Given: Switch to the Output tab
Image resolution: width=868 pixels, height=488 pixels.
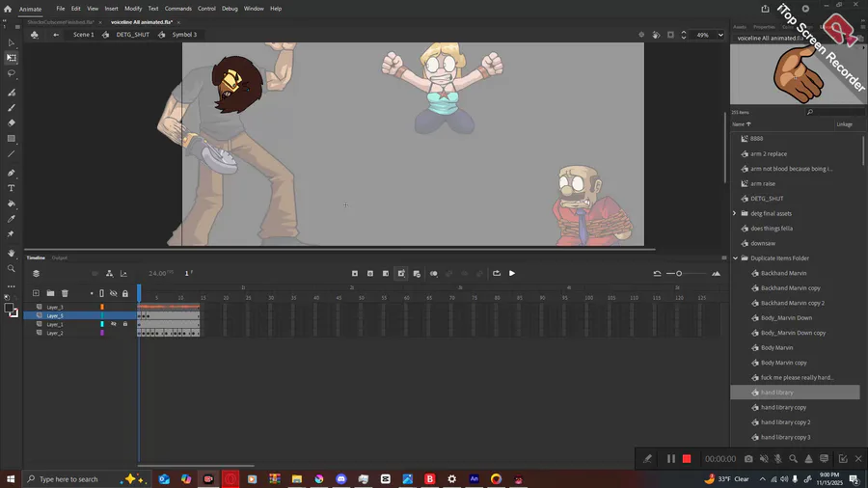Looking at the screenshot, I should pyautogui.click(x=59, y=258).
